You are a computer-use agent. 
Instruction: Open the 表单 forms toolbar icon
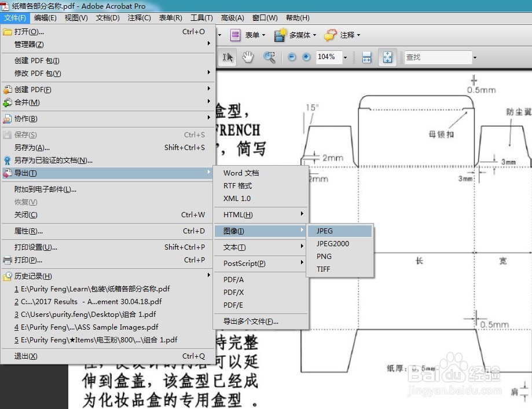(x=235, y=35)
